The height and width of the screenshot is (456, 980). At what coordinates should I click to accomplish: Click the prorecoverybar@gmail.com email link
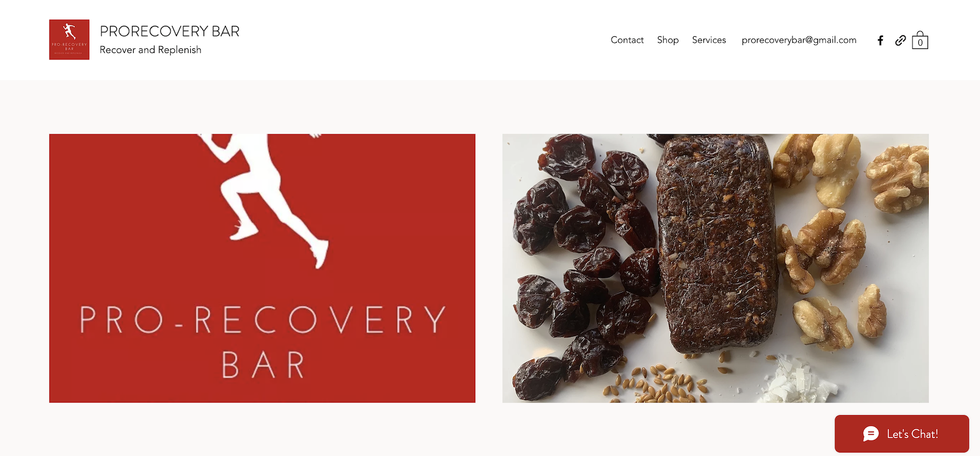[799, 40]
